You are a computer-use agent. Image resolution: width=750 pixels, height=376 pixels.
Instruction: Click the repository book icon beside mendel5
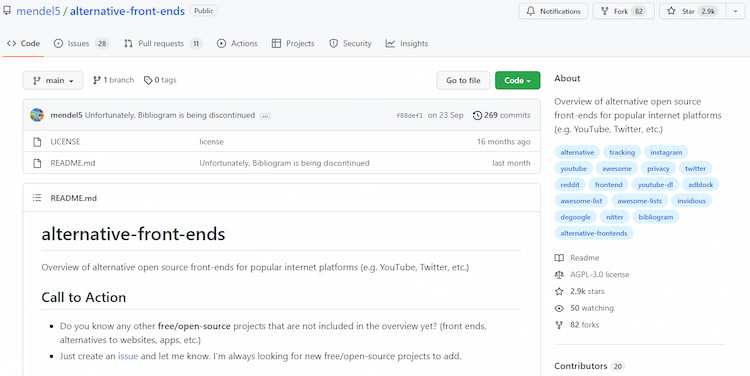click(x=7, y=11)
